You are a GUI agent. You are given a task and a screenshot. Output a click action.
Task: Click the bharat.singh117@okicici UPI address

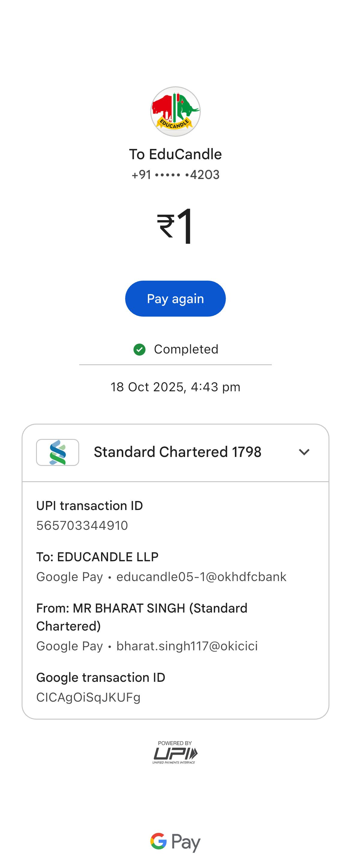tap(187, 646)
